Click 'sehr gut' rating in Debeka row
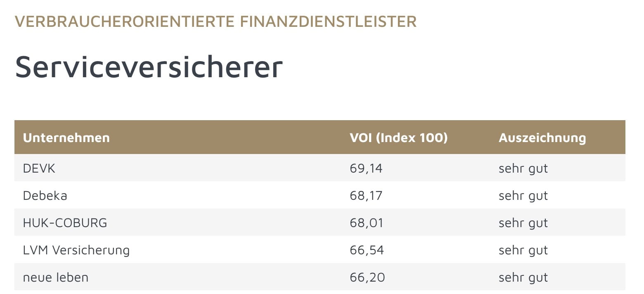Viewport: 644px width, 294px height. [523, 195]
